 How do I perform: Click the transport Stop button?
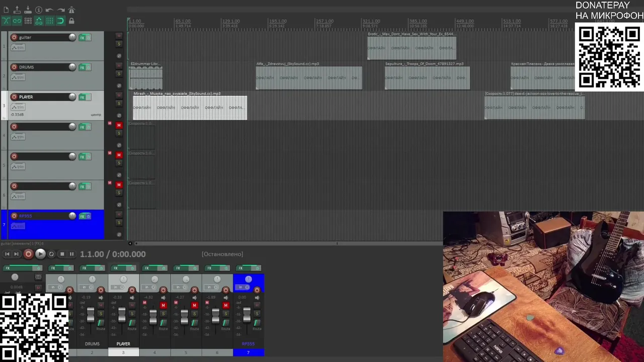coord(62,254)
